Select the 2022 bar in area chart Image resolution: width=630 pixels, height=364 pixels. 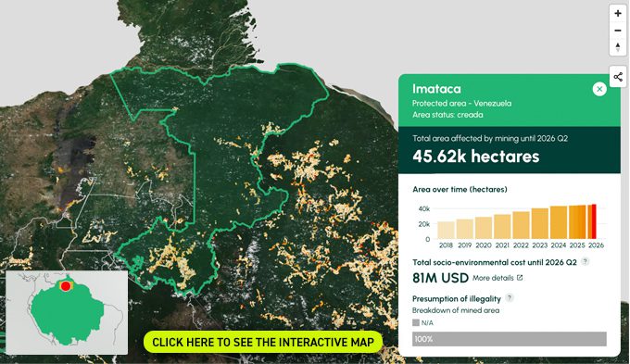[521, 225]
